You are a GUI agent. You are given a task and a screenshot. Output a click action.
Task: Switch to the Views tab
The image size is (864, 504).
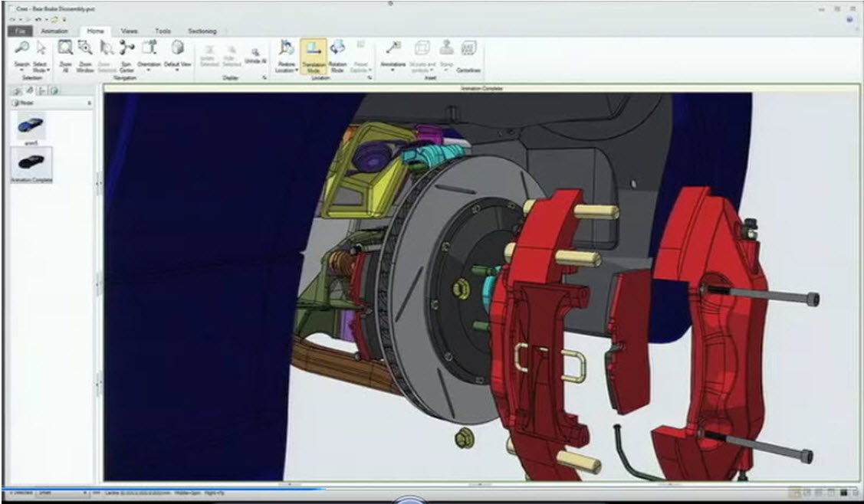(129, 31)
